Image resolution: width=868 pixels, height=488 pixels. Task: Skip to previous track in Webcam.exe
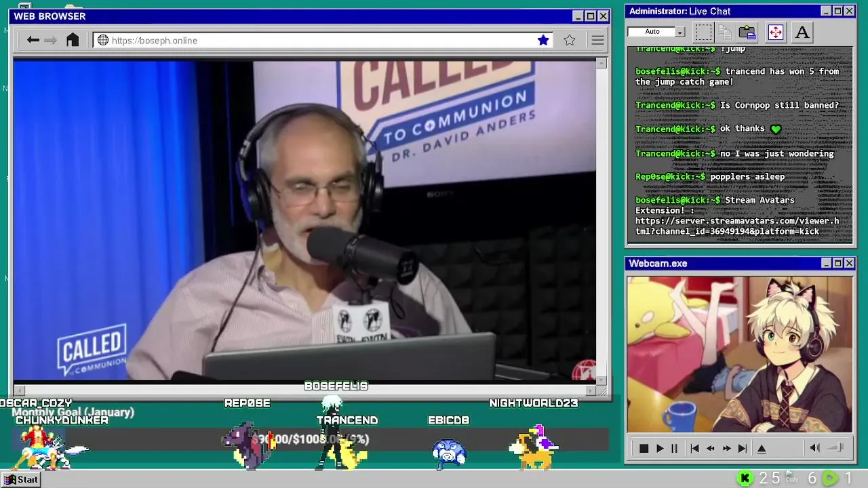coord(694,448)
